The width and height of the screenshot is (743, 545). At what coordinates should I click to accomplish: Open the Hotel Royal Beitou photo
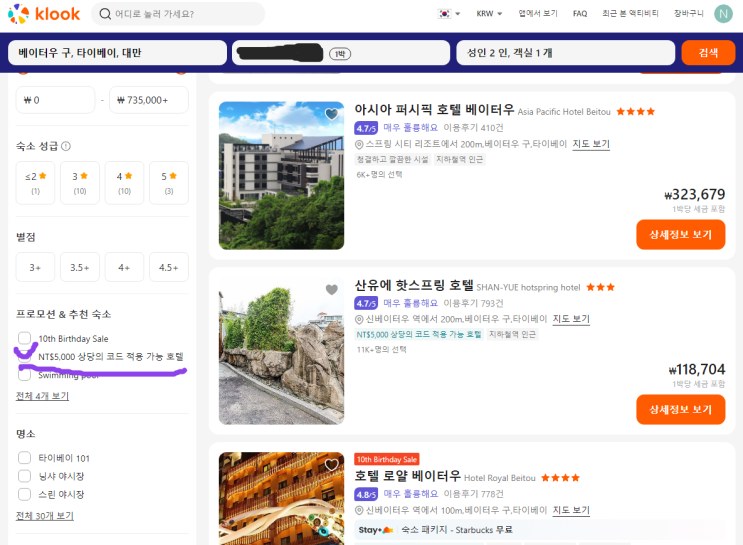click(281, 499)
